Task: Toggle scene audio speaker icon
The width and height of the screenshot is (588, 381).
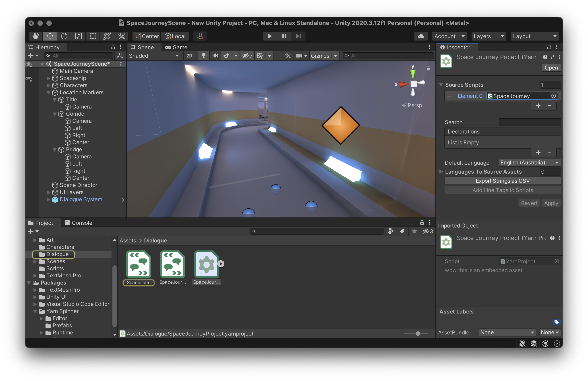Action: [x=215, y=56]
